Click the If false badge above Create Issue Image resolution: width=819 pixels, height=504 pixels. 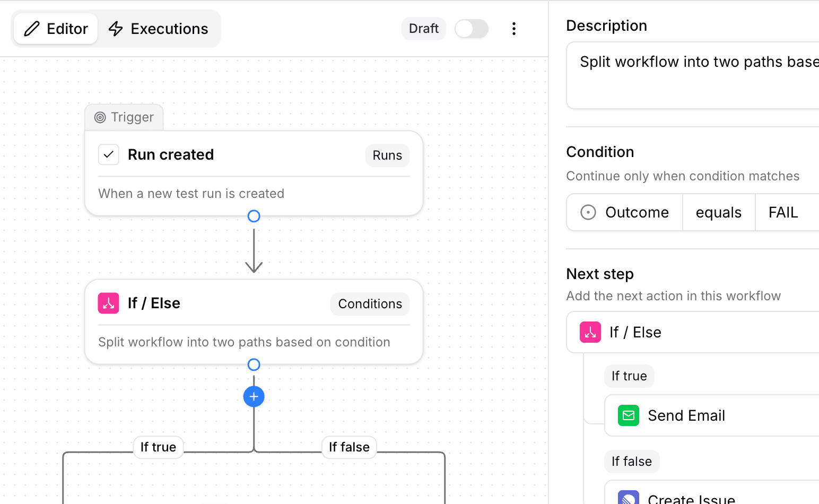click(x=632, y=462)
